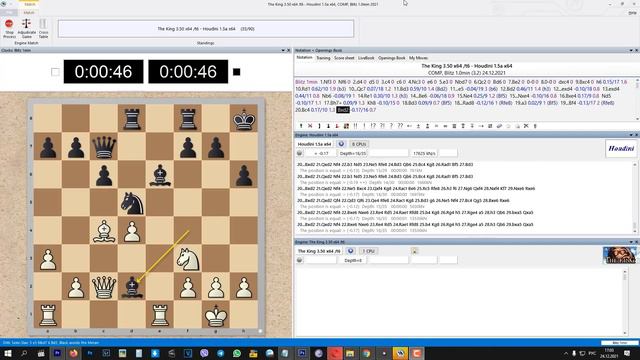The width and height of the screenshot is (640, 360).
Task: Click the white side clock 0:00:46
Action: [x=103, y=71]
